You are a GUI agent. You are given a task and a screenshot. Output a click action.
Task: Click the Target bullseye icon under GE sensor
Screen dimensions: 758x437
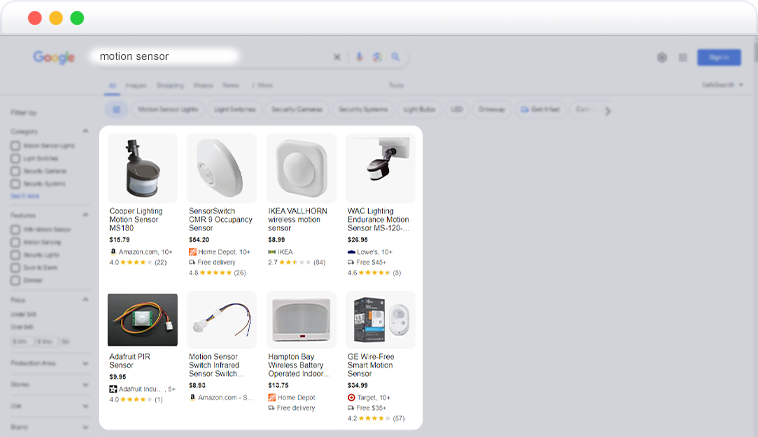click(351, 397)
